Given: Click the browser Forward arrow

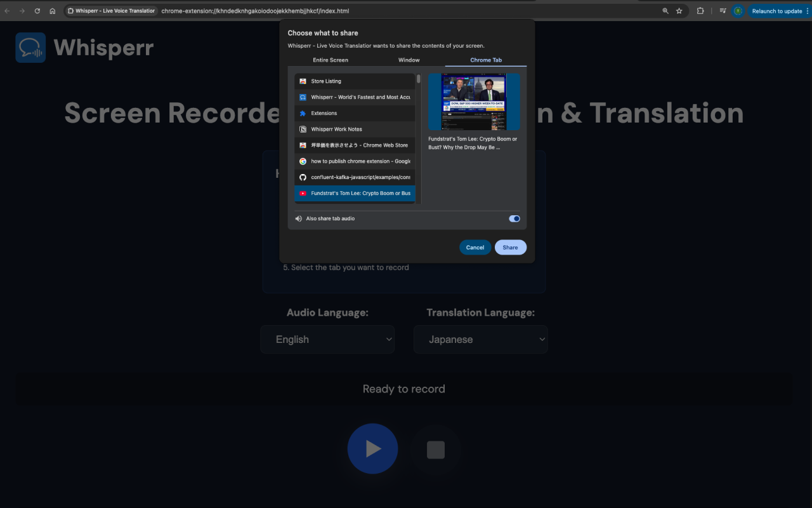Looking at the screenshot, I should point(22,11).
